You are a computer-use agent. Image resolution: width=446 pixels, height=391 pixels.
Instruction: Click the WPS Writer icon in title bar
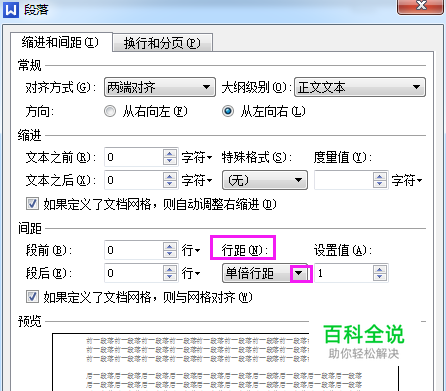tap(11, 9)
